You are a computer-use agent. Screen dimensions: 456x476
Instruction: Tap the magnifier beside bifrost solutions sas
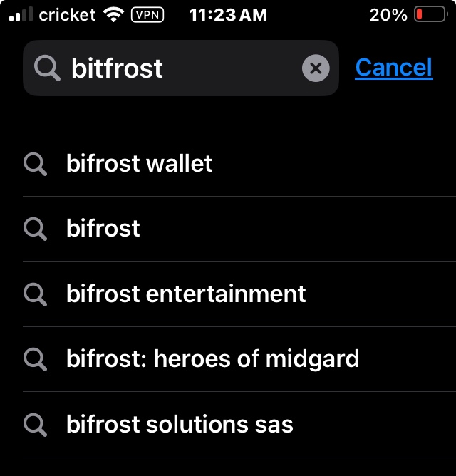point(35,425)
